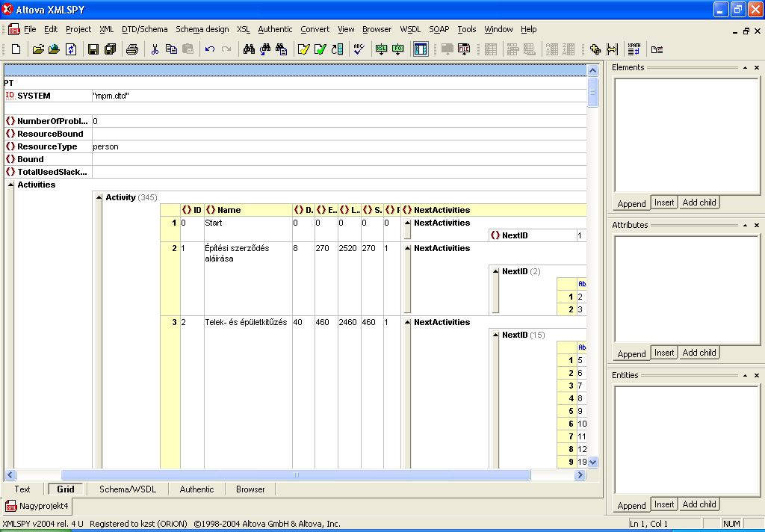
Task: Click Add child in Attributes panel
Action: pos(699,353)
